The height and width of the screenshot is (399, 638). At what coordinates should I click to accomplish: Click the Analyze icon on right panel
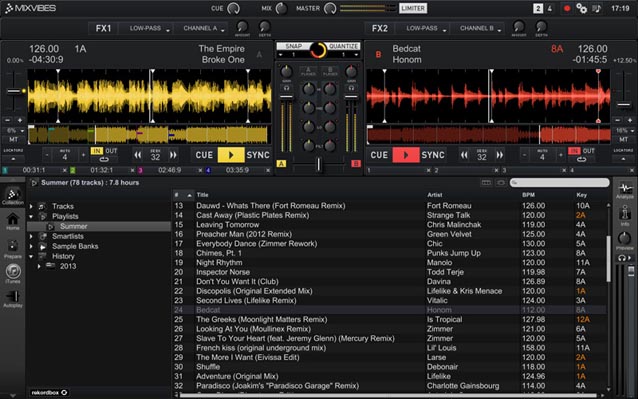tap(625, 190)
